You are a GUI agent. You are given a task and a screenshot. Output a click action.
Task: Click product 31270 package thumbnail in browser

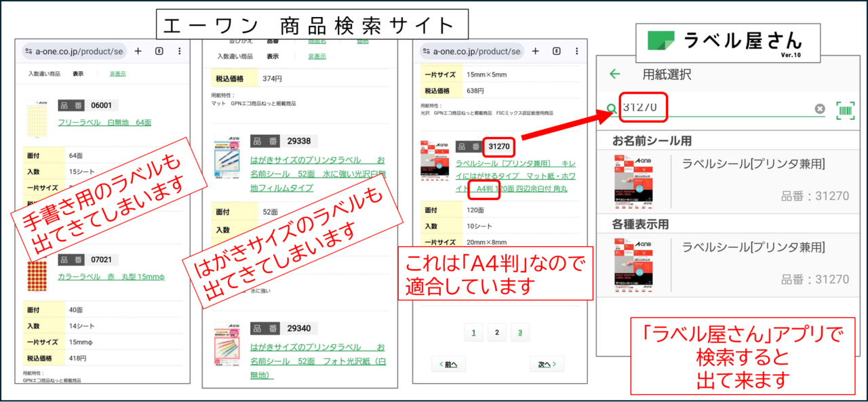[436, 162]
